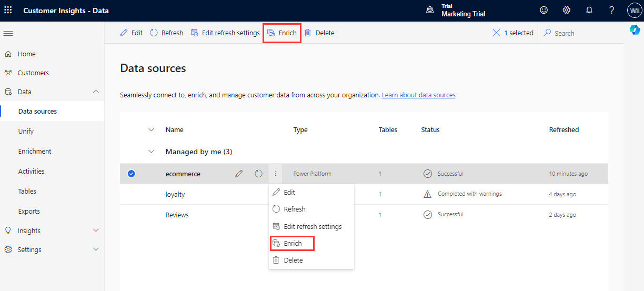
Task: Sort by the Refreshed column header
Action: point(564,129)
